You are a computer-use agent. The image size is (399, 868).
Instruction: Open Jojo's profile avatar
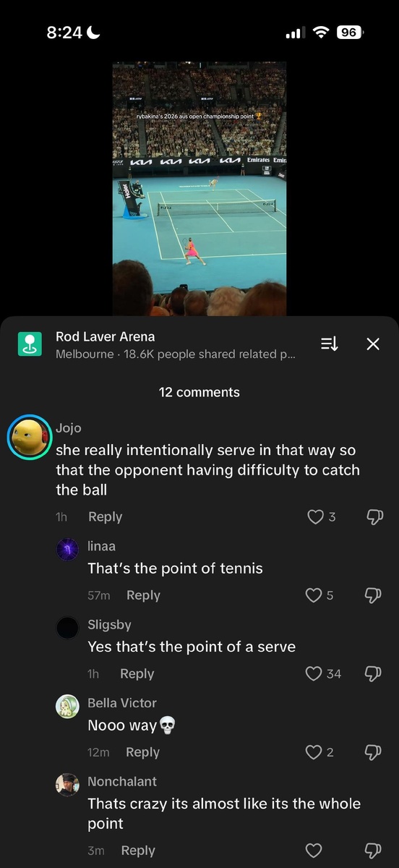[x=28, y=438]
